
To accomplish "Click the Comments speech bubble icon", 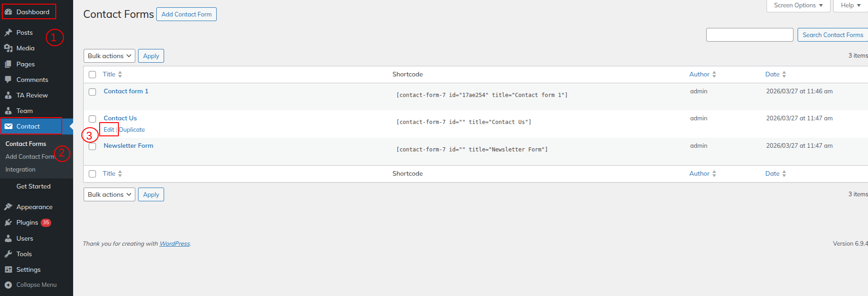I will (x=8, y=80).
